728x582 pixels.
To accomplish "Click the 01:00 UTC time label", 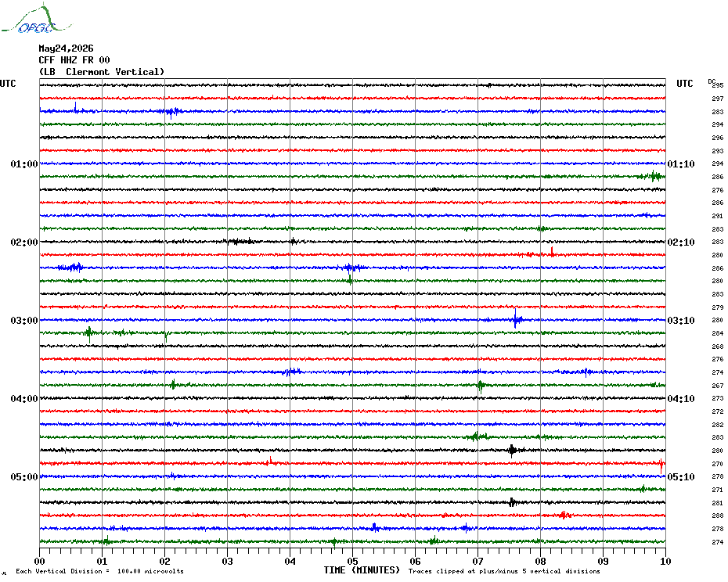I will pyautogui.click(x=24, y=163).
